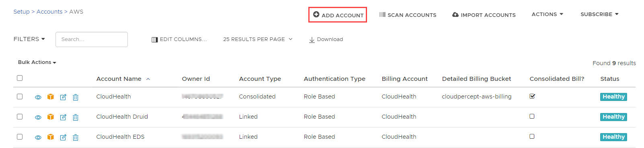Select all accounts with header checkbox
The height and width of the screenshot is (148, 644).
coord(20,78)
